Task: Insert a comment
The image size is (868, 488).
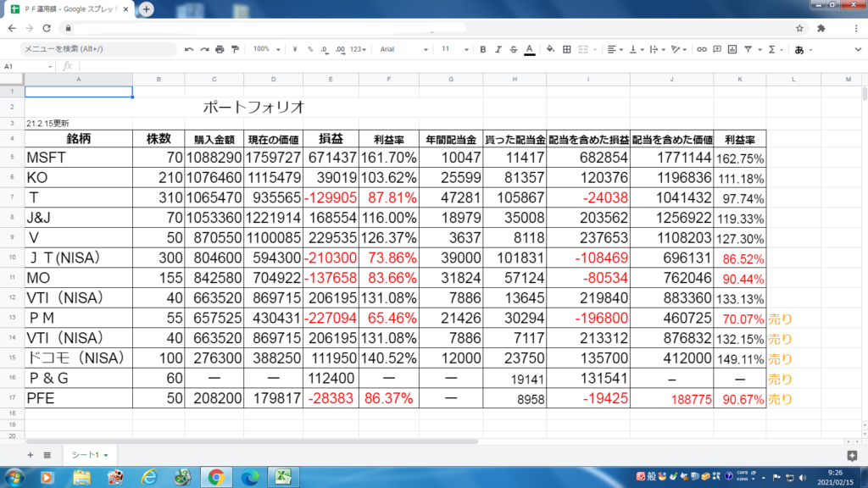Action: pos(717,49)
